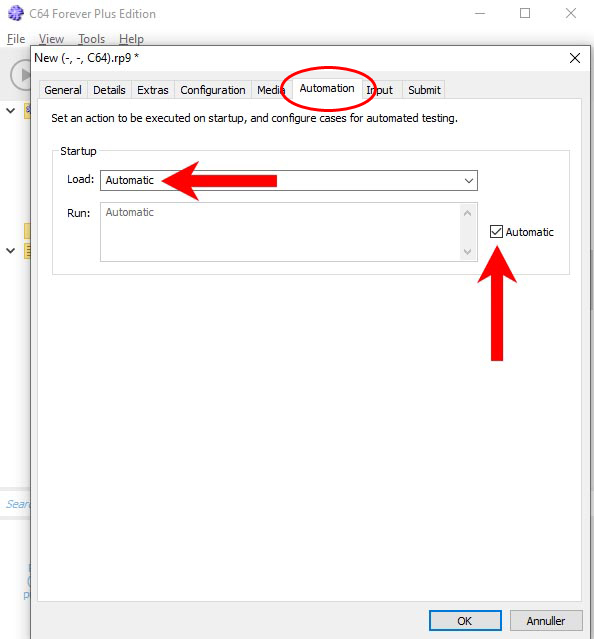Confirm with the OK button
Viewport: 594px width, 639px height.
point(465,621)
